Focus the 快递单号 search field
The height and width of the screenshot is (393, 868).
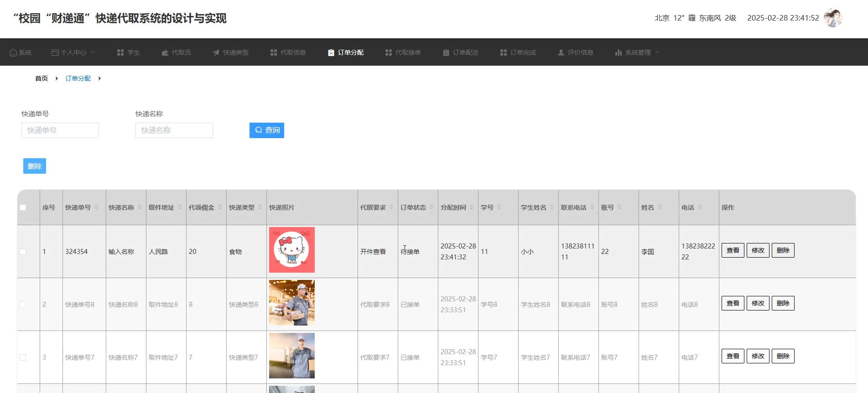(60, 130)
